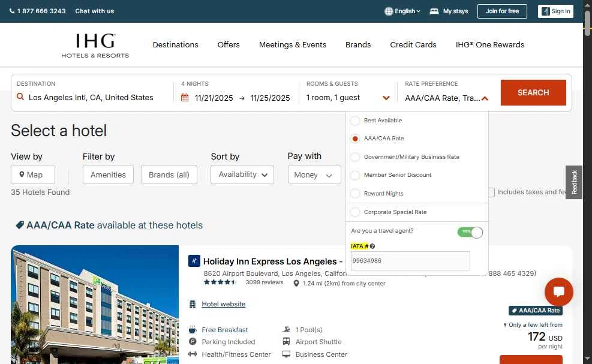The width and height of the screenshot is (592, 364).
Task: Select Member Senior Discount radio button
Action: coord(355,175)
